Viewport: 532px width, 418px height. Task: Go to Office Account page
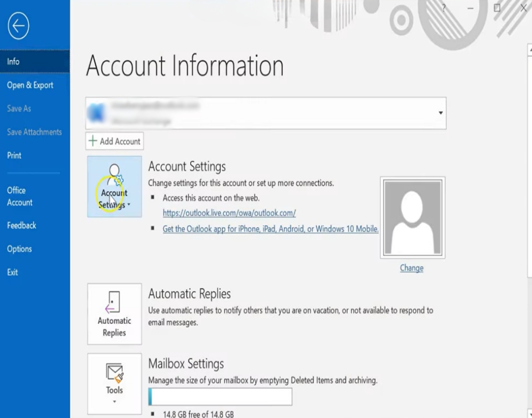[35, 196]
